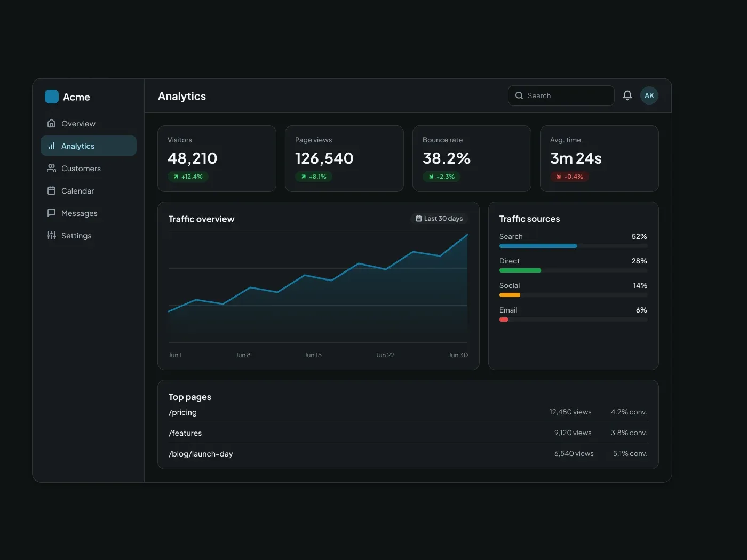
Task: Open Overview in the sidebar
Action: pyautogui.click(x=89, y=123)
